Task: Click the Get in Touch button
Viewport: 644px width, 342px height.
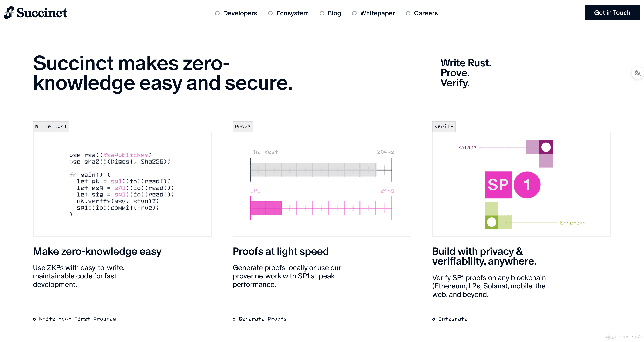Action: 612,13
